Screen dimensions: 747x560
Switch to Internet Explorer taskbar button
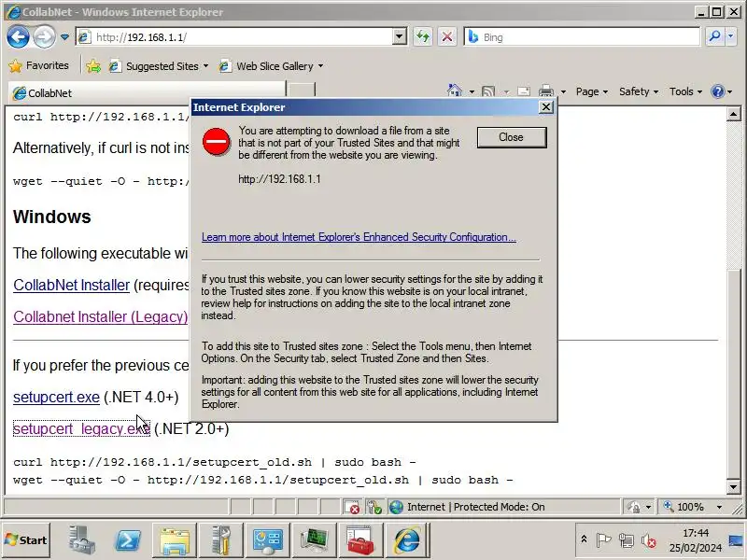406,540
